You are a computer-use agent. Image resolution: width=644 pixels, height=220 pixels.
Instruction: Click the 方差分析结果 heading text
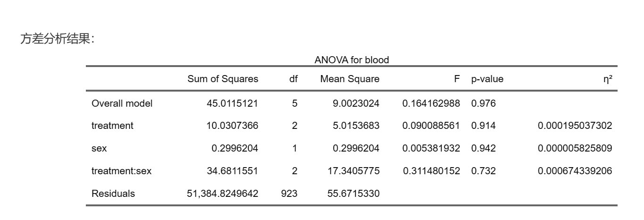click(x=57, y=39)
